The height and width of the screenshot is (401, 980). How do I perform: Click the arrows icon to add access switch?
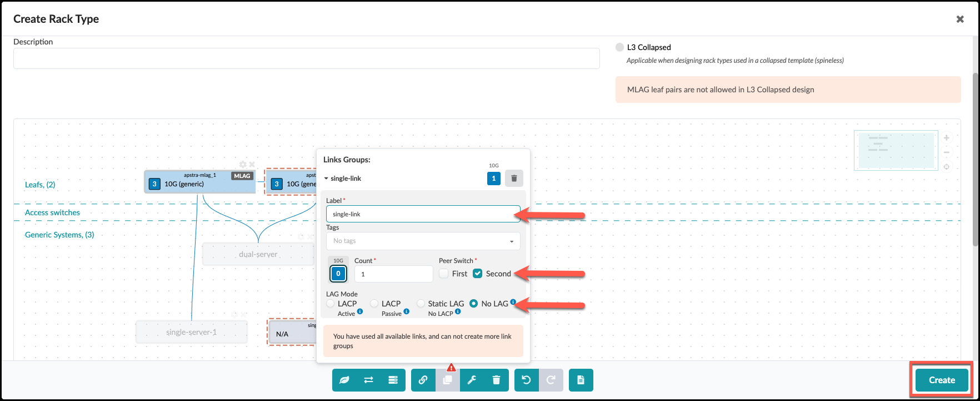[368, 380]
